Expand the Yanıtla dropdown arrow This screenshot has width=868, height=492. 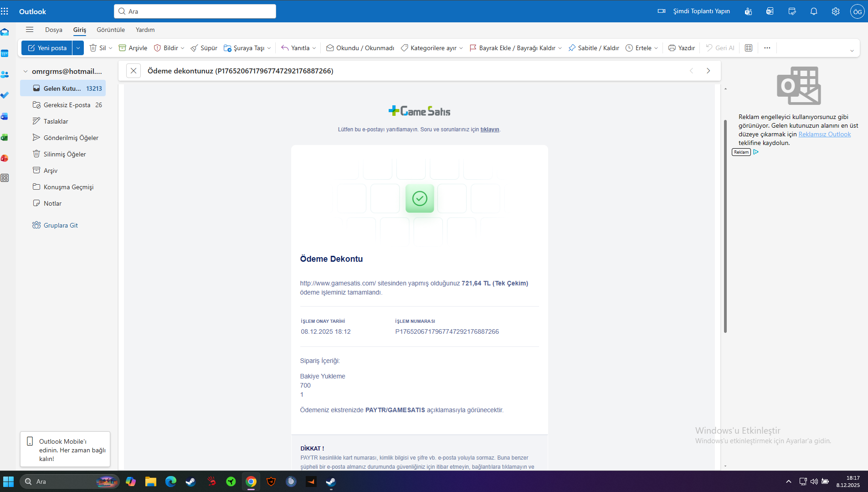(314, 48)
